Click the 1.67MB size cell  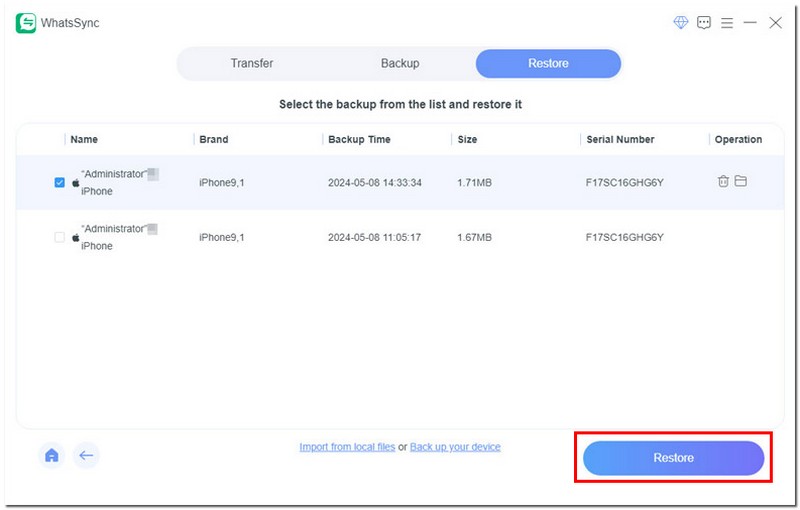tap(474, 237)
